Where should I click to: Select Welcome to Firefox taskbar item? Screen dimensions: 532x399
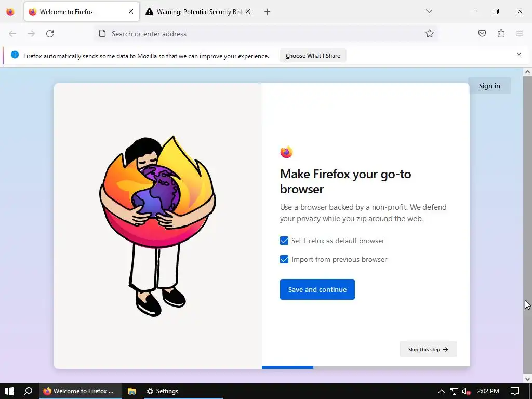pos(81,391)
